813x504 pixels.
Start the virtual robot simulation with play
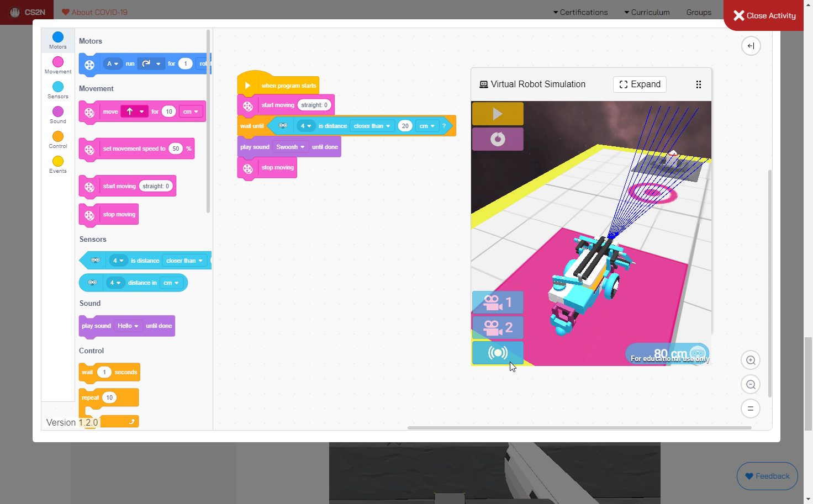point(498,114)
